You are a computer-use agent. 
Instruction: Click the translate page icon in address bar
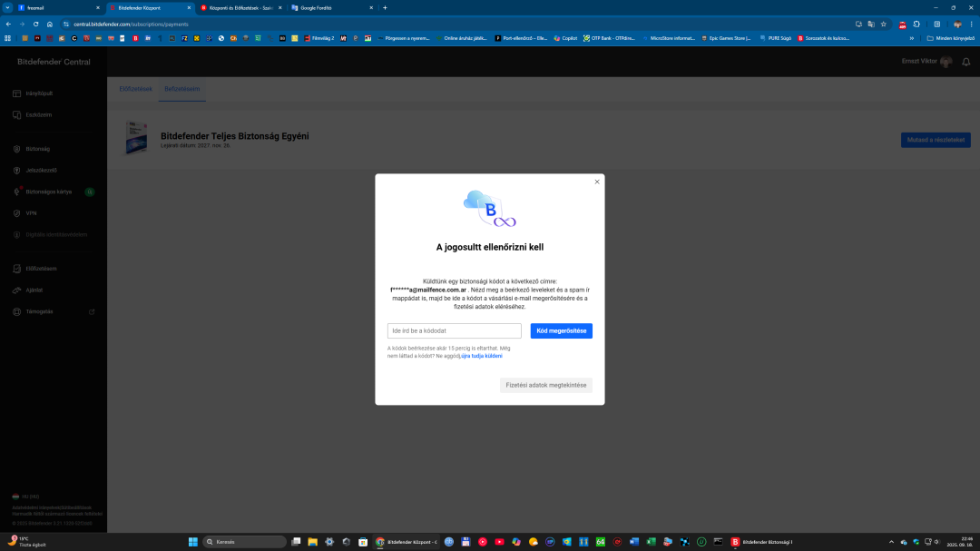pyautogui.click(x=870, y=25)
